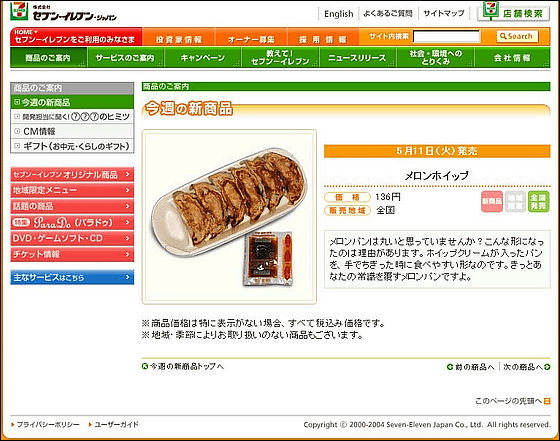Click the pink 新商品 badge icon
Viewport: 560px width, 441px height.
pyautogui.click(x=492, y=201)
